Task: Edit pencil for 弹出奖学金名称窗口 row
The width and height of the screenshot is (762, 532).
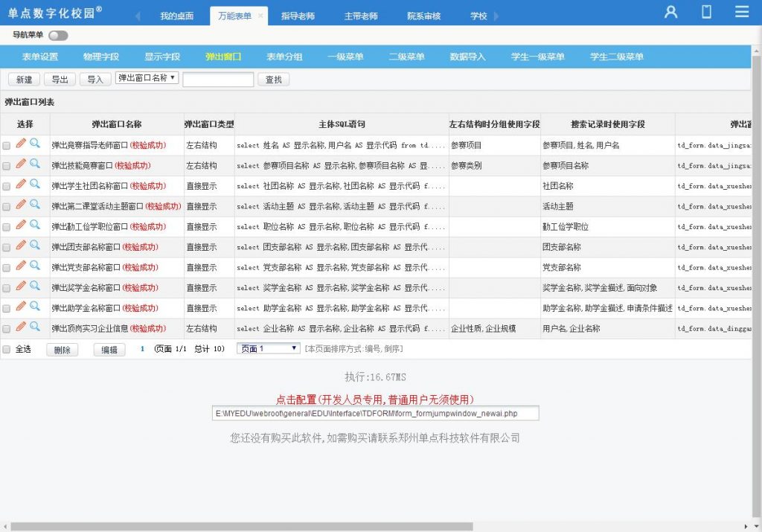Action: point(20,286)
